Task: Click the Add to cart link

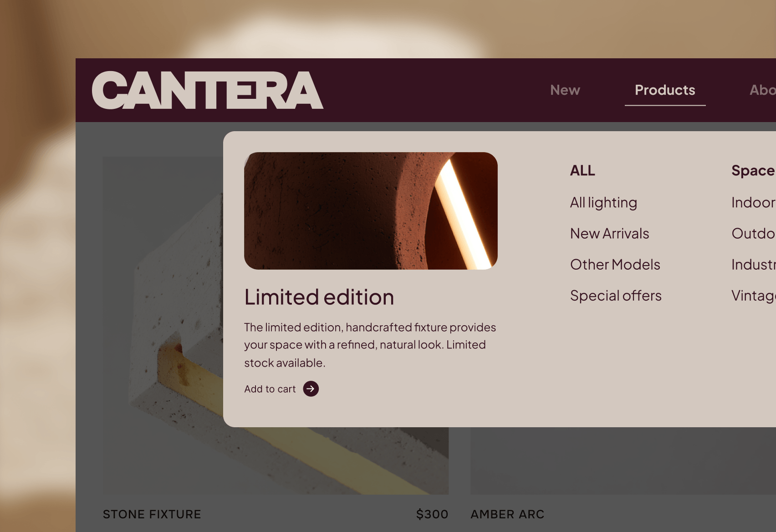Action: (270, 389)
